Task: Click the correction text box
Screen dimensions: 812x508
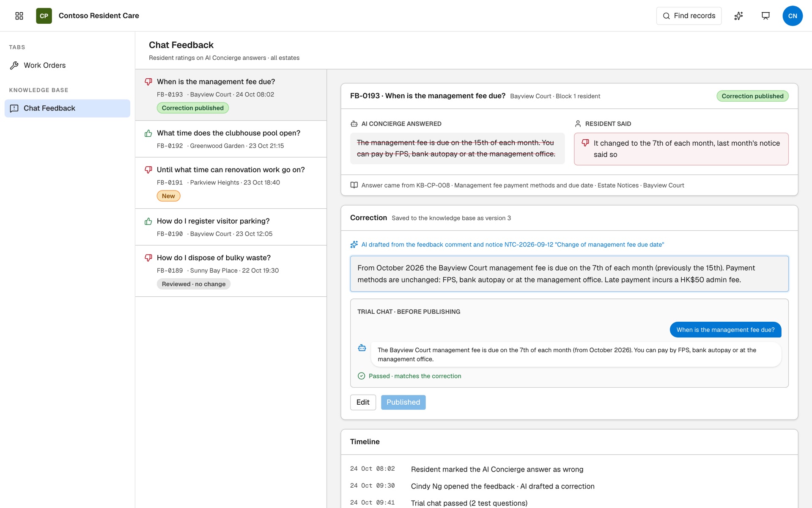Action: point(569,274)
